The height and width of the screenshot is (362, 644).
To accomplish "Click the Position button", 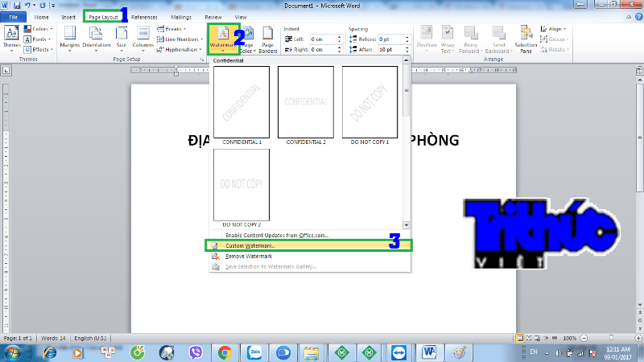I will point(427,39).
